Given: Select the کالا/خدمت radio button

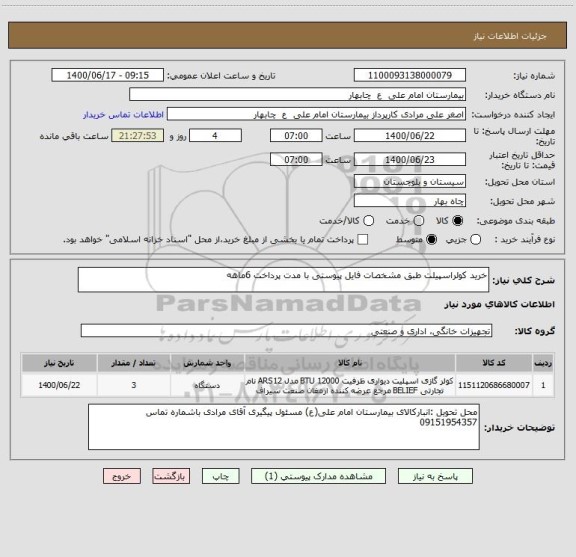Looking at the screenshot, I should (x=368, y=221).
